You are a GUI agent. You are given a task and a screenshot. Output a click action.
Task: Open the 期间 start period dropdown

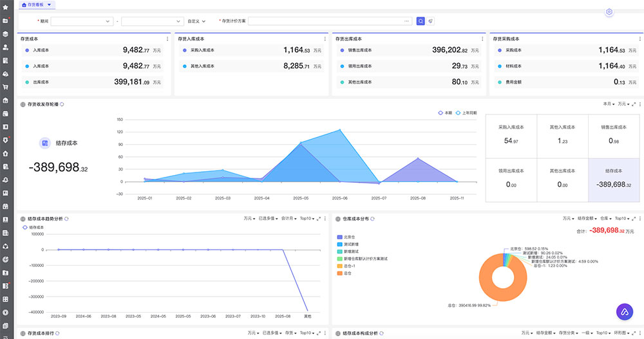(x=82, y=21)
